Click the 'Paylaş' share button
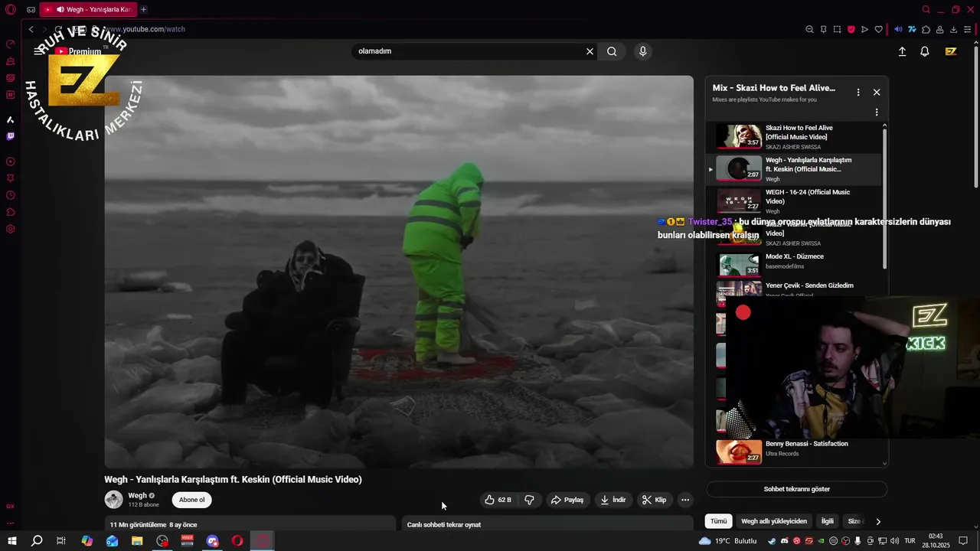This screenshot has width=980, height=551. [x=567, y=500]
